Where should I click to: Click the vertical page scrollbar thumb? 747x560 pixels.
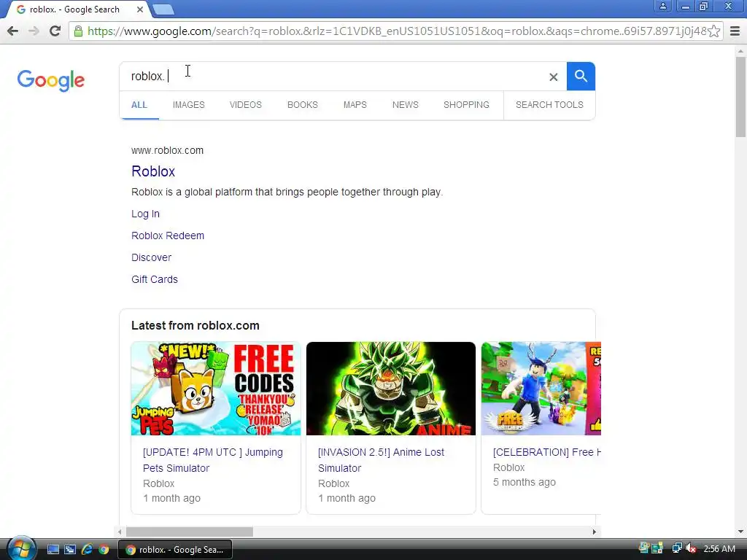(740, 97)
